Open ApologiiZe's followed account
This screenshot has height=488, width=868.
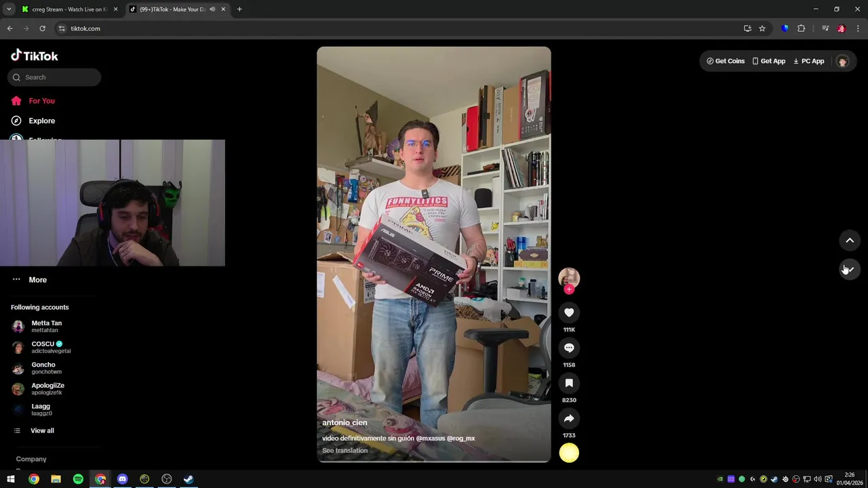tap(46, 389)
